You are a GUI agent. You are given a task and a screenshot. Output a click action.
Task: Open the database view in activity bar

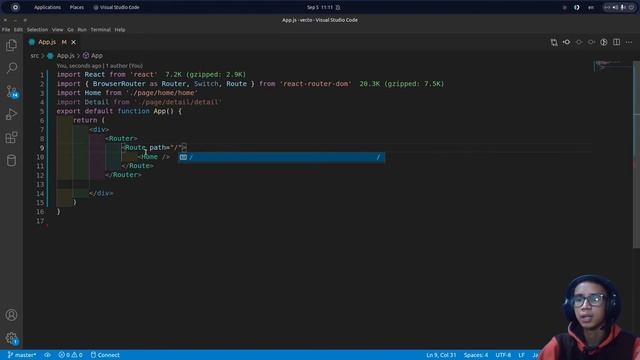tap(11, 160)
